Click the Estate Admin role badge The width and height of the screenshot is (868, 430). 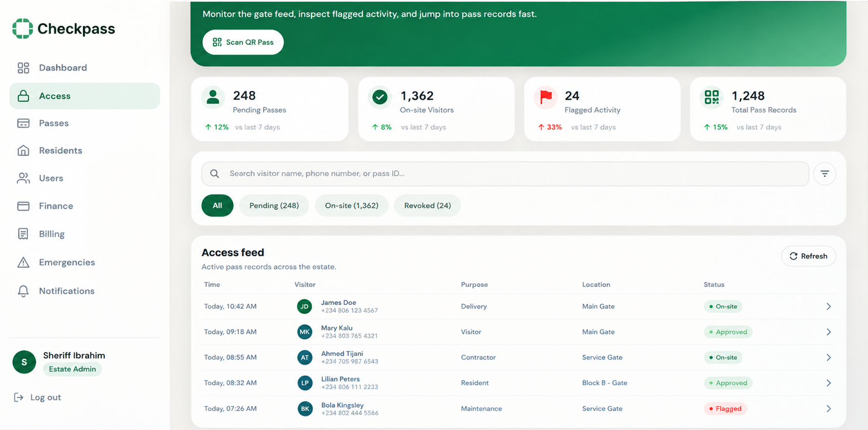coord(73,369)
